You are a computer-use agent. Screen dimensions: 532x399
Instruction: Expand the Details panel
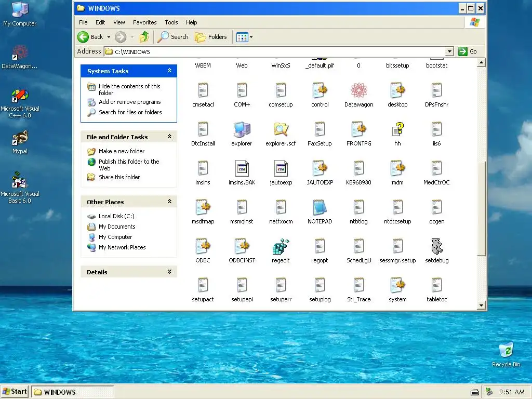[x=170, y=271]
